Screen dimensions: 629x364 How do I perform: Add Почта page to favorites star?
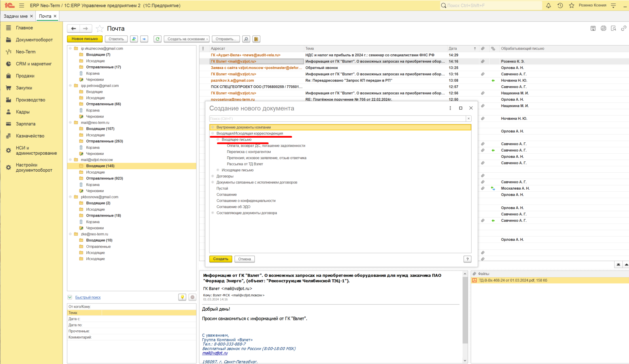pos(100,29)
